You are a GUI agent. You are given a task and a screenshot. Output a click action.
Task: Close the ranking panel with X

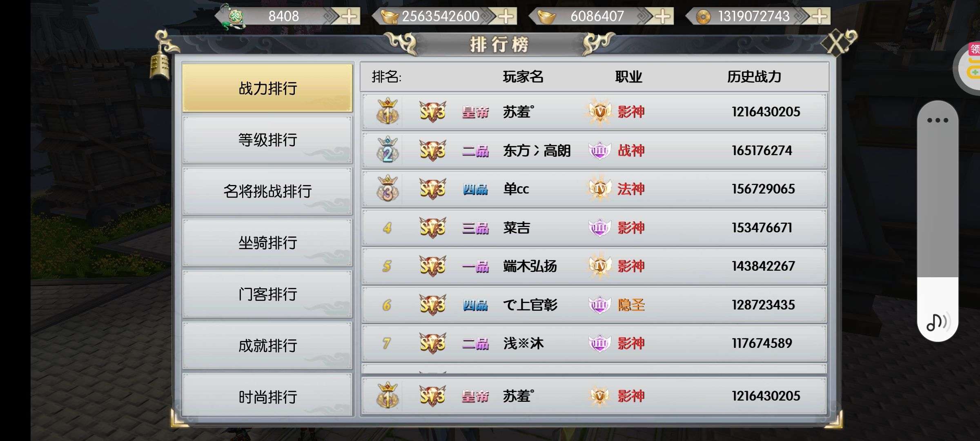tap(837, 42)
